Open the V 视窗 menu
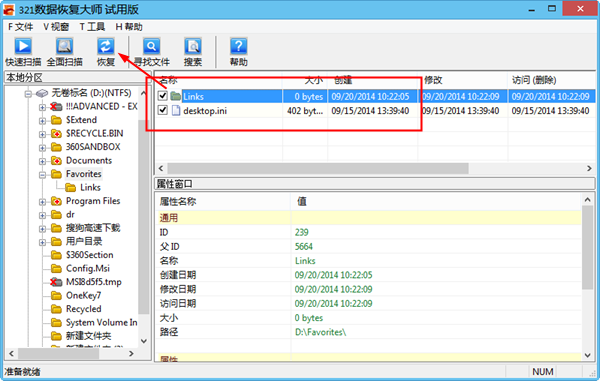The image size is (600, 381). tap(56, 27)
